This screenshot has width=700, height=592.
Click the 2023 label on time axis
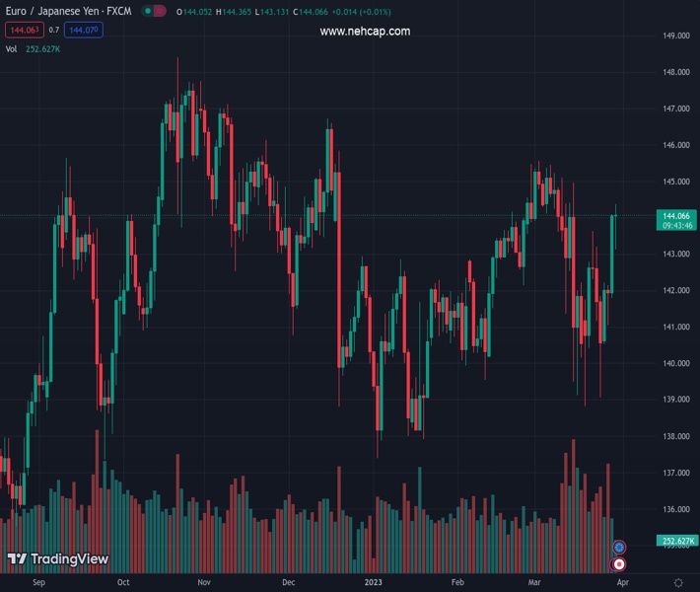374,583
